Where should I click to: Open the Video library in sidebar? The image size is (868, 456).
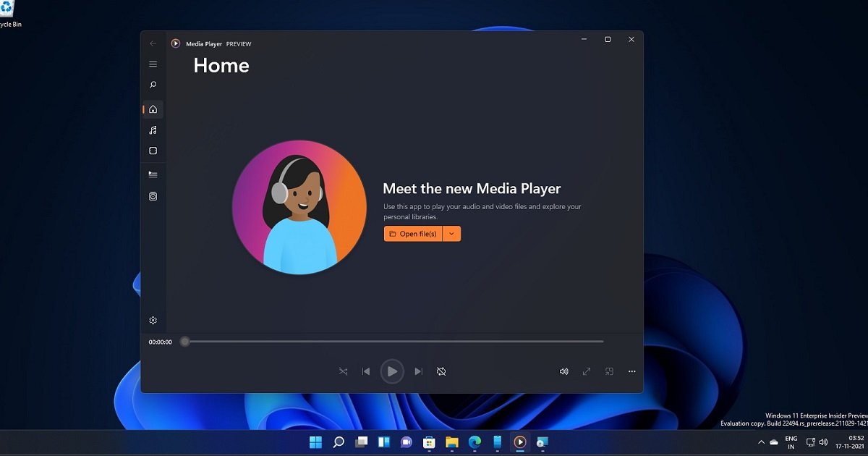[x=153, y=151]
